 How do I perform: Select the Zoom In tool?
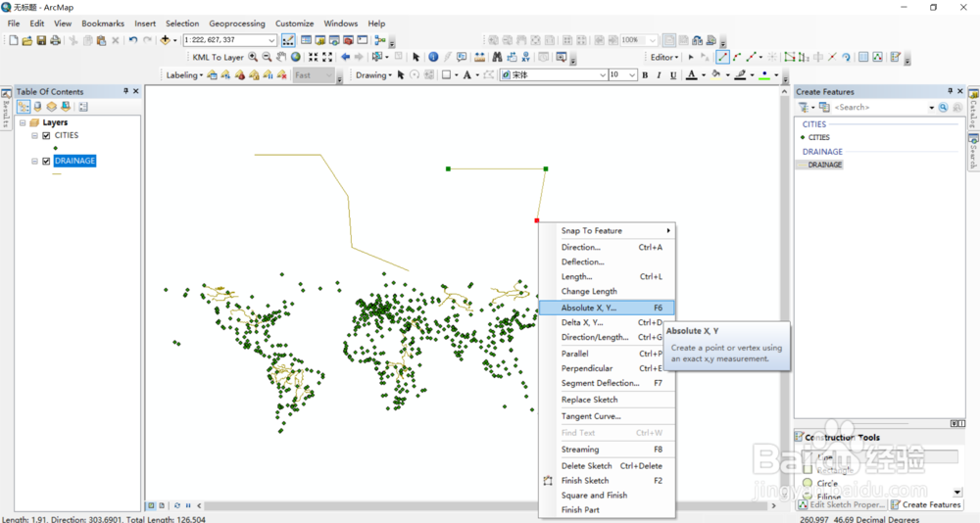253,57
